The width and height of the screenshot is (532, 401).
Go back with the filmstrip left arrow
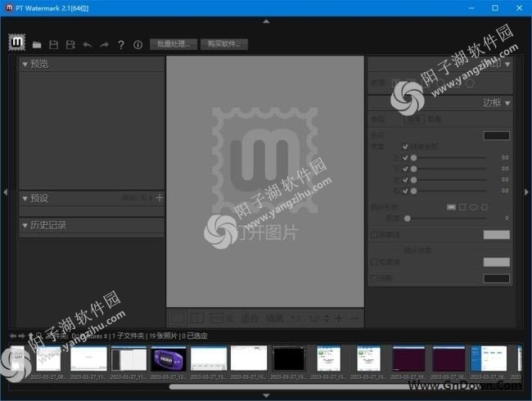click(13, 336)
